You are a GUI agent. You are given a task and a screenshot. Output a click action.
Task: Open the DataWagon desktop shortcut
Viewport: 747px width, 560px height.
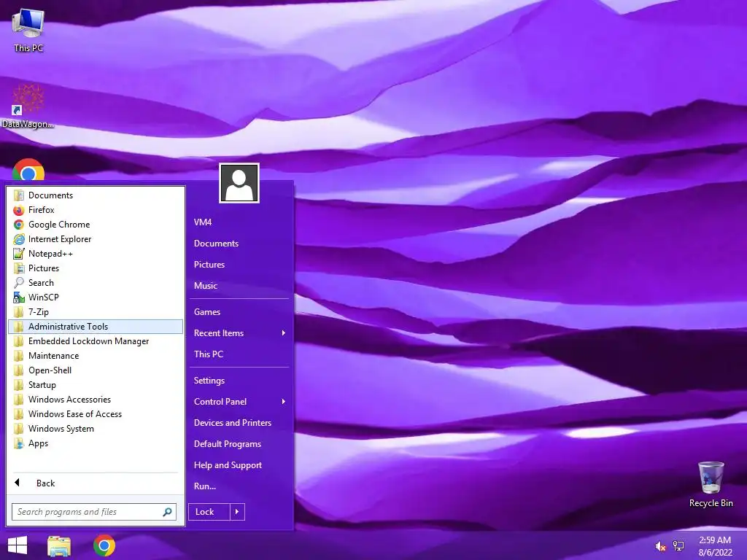[28, 106]
